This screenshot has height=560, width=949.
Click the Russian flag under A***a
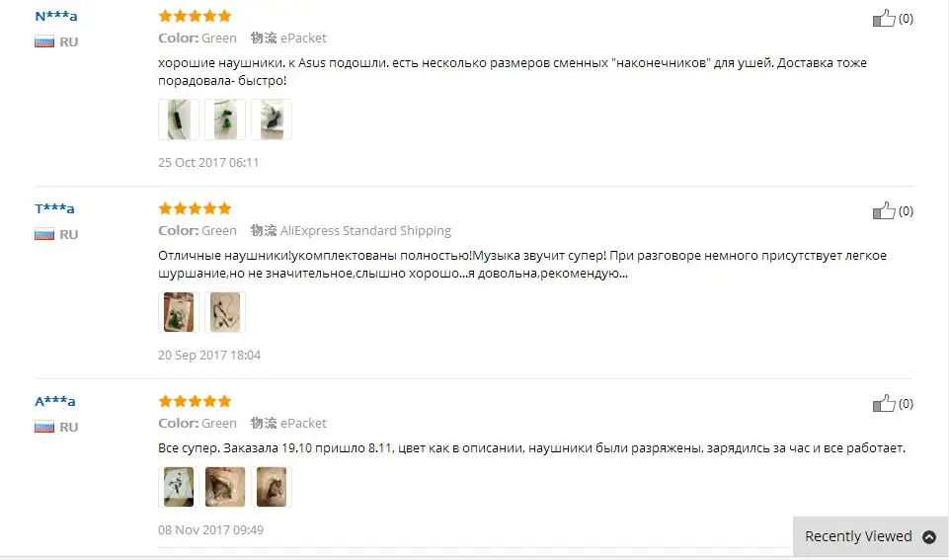(x=44, y=427)
